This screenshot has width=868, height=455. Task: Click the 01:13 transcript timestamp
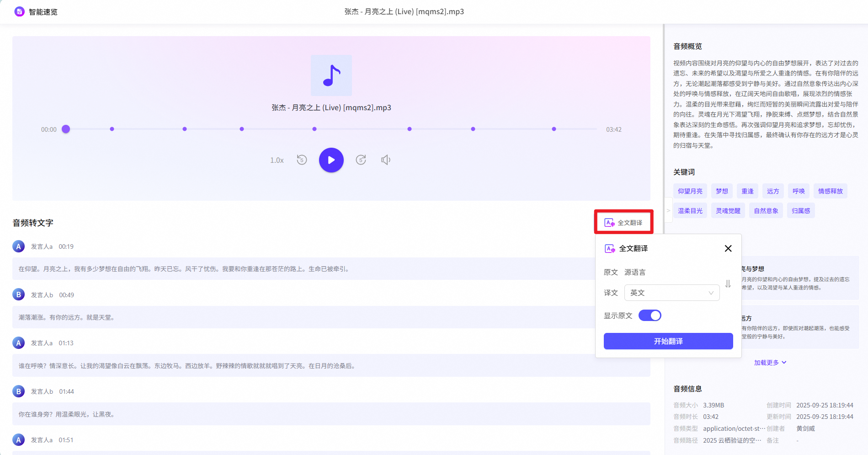point(66,343)
